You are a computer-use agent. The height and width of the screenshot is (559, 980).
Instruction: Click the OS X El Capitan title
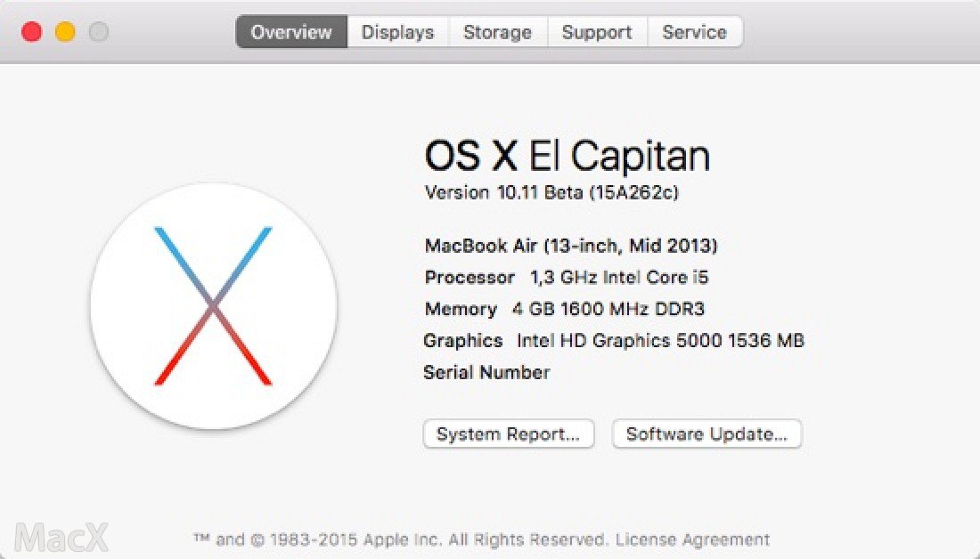[567, 157]
